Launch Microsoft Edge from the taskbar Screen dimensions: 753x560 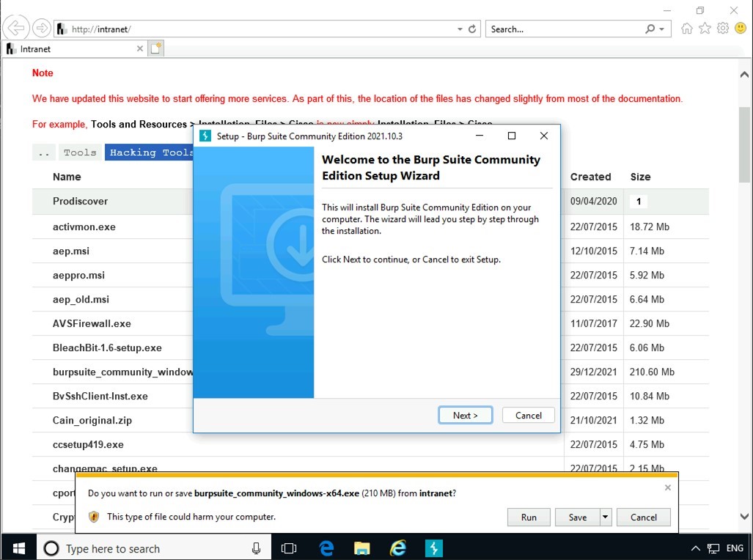coord(326,548)
